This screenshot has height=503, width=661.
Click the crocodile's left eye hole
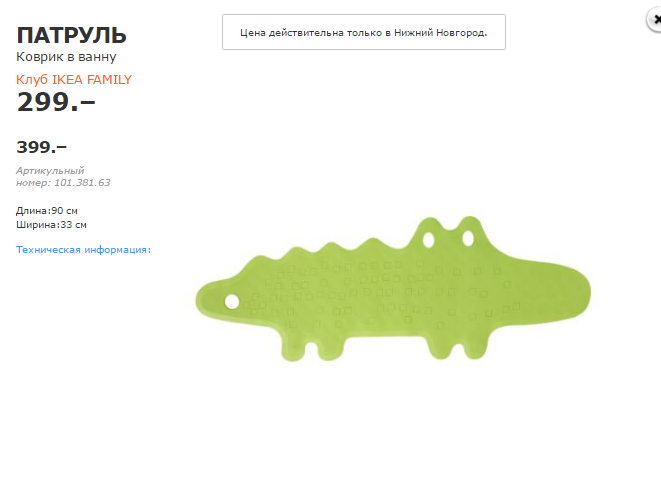pos(428,240)
